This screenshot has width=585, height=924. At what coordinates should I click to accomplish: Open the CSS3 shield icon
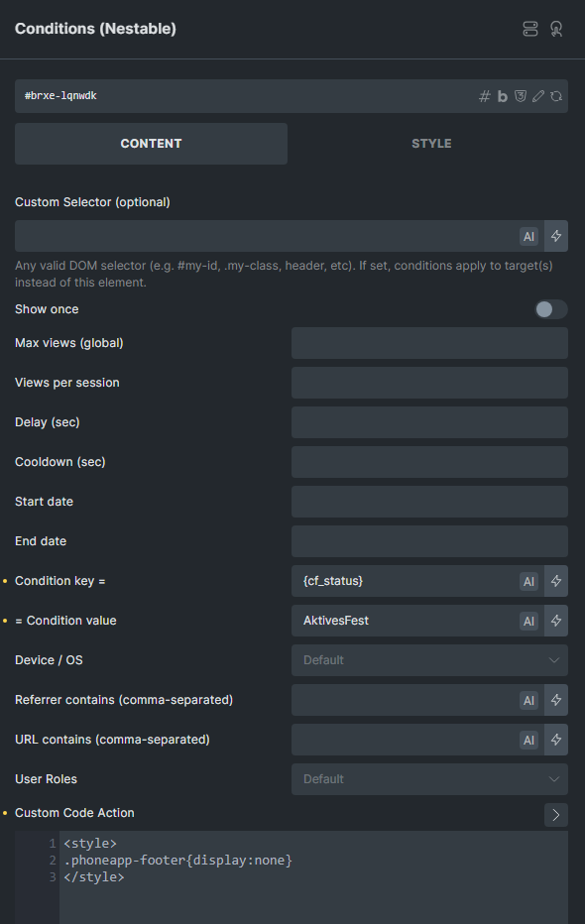[521, 96]
